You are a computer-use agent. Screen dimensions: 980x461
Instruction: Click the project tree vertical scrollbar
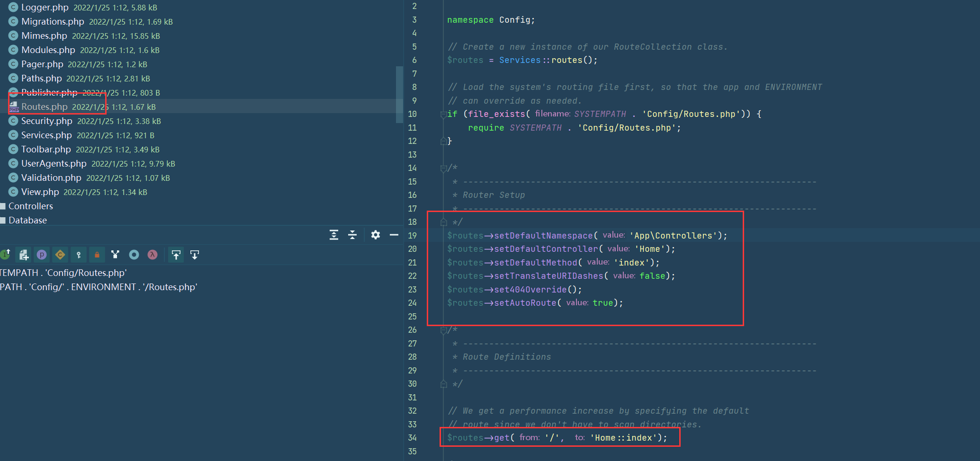399,95
